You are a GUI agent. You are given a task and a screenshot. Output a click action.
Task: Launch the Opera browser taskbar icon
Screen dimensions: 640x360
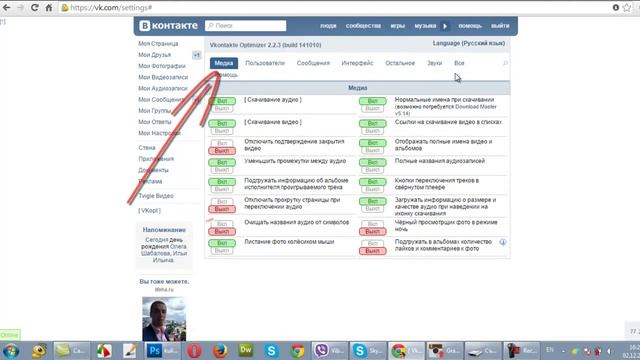pos(194,351)
